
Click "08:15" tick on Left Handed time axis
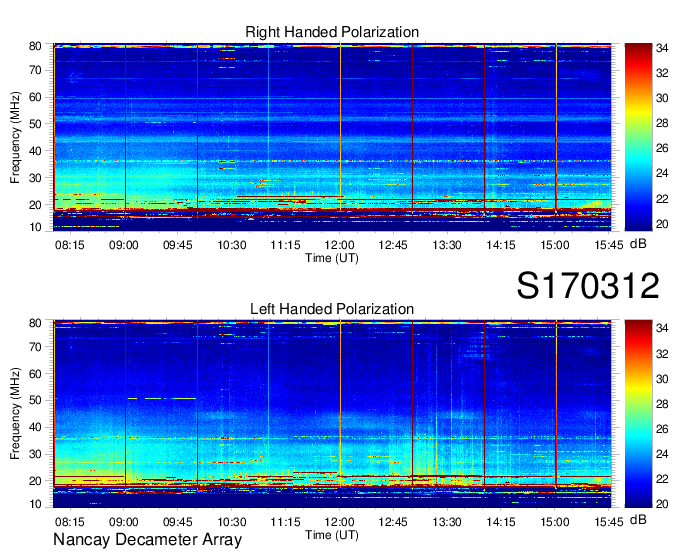[70, 522]
